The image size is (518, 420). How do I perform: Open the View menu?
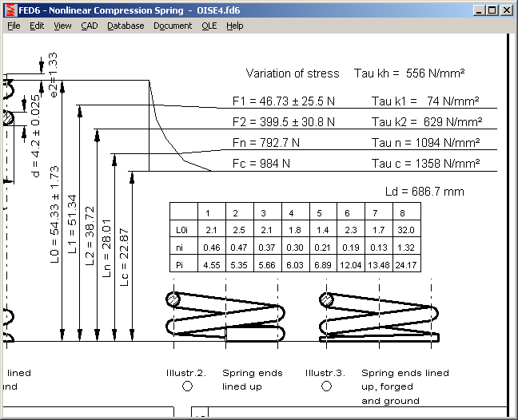point(62,26)
